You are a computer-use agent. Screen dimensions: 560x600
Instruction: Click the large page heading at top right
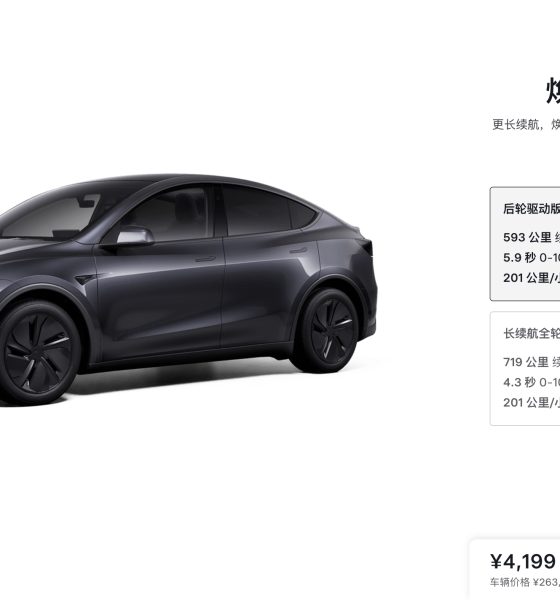(x=553, y=91)
